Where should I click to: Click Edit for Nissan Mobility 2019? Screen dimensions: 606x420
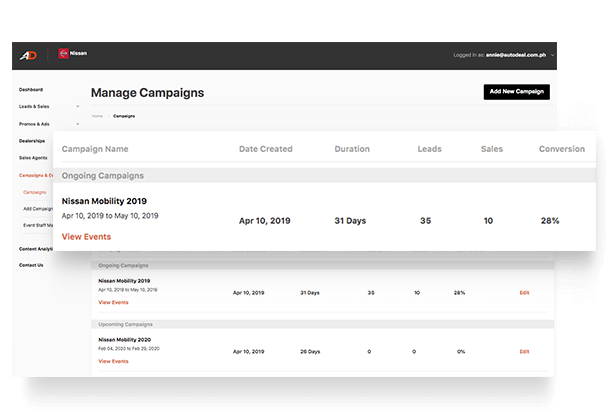coord(524,293)
